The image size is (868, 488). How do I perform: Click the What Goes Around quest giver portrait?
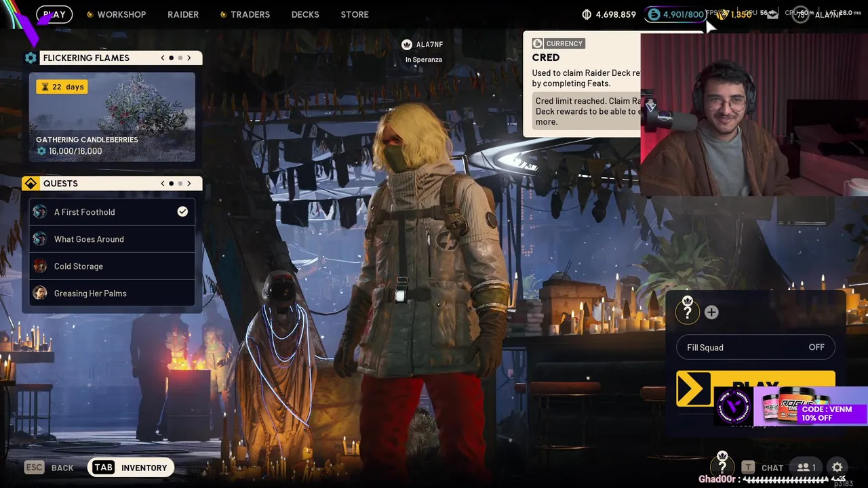(x=40, y=239)
